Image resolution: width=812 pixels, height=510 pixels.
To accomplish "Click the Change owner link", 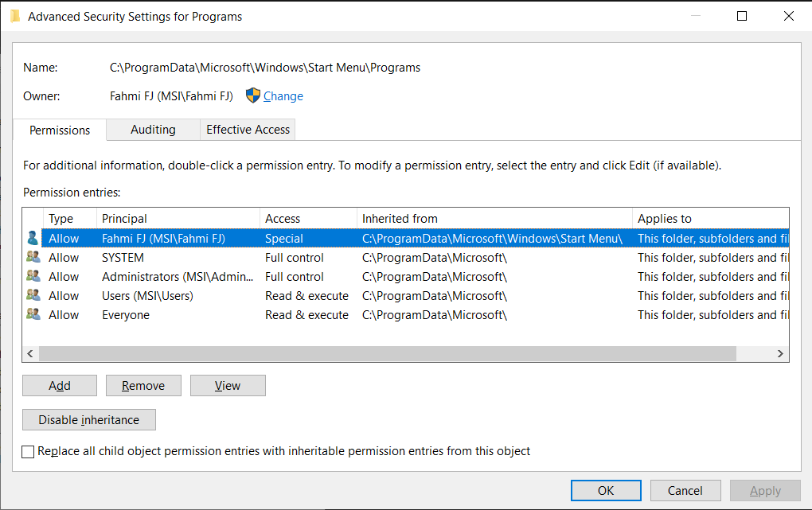I will coord(283,96).
